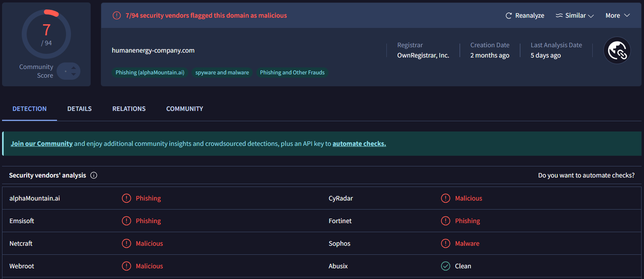
Task: Click the Abusix clean checkmark icon
Action: click(x=445, y=266)
